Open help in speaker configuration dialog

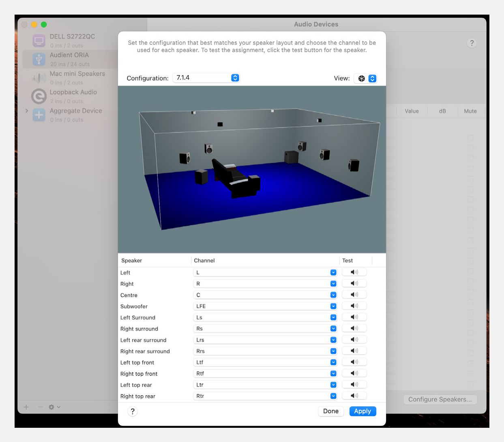[133, 412]
